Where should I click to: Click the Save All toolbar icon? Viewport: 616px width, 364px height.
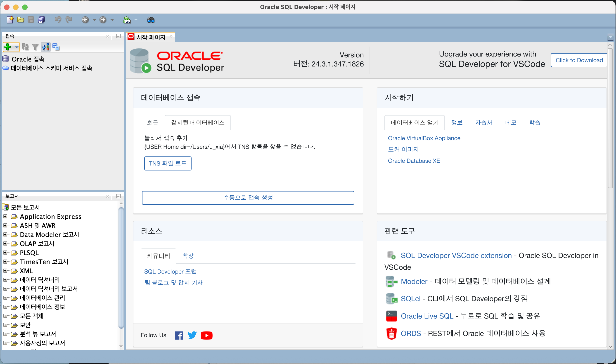(x=41, y=20)
